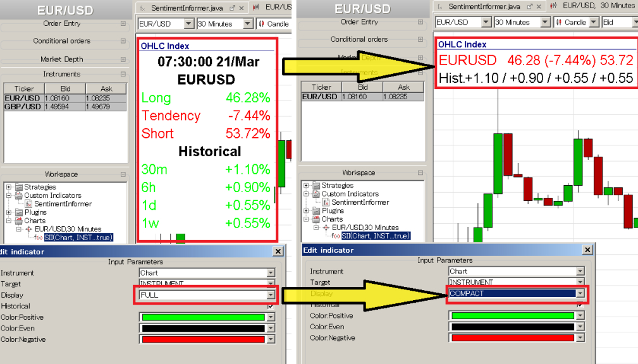Image resolution: width=638 pixels, height=364 pixels.
Task: Collapse Workspace panel in left screenshot
Action: tap(123, 174)
